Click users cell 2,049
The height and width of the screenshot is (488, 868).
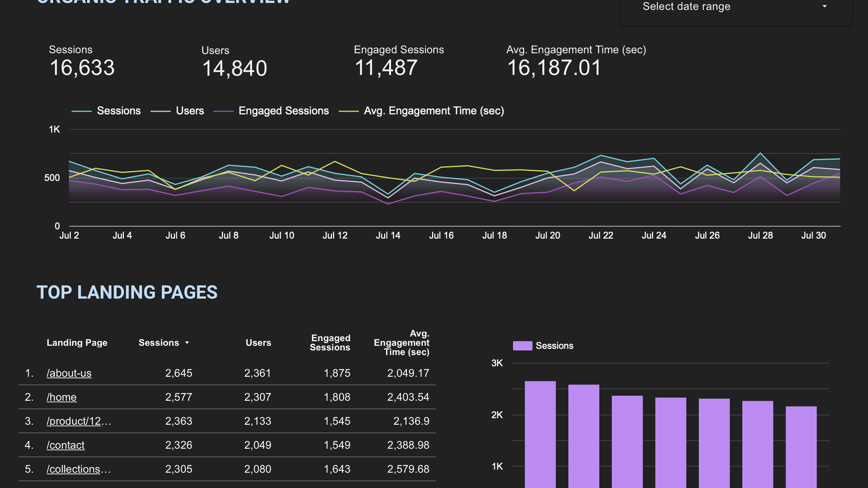[258, 445]
